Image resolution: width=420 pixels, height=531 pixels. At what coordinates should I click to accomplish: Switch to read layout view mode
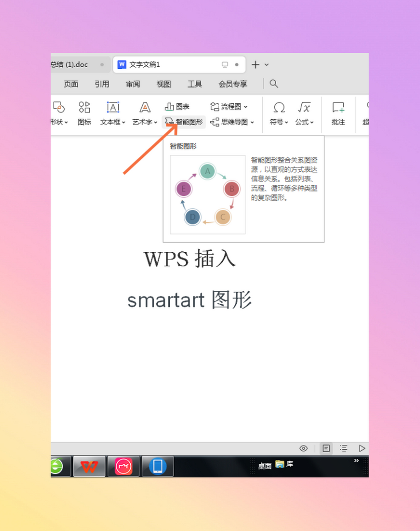coord(326,448)
